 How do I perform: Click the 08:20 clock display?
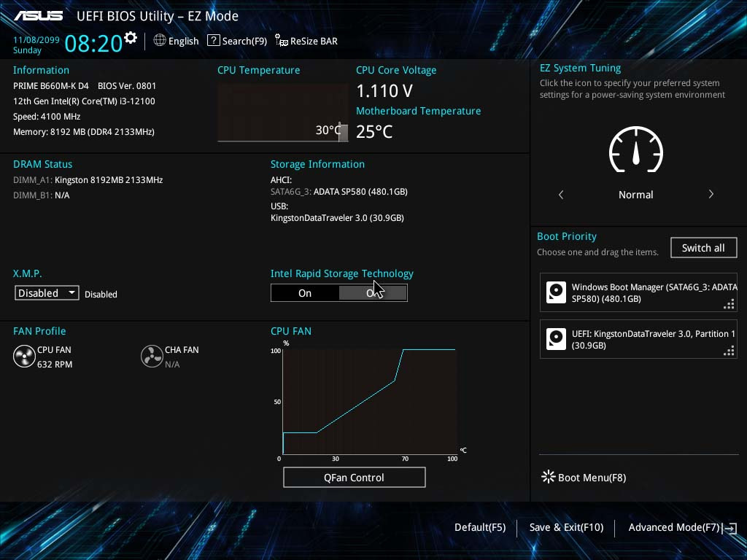pos(93,43)
